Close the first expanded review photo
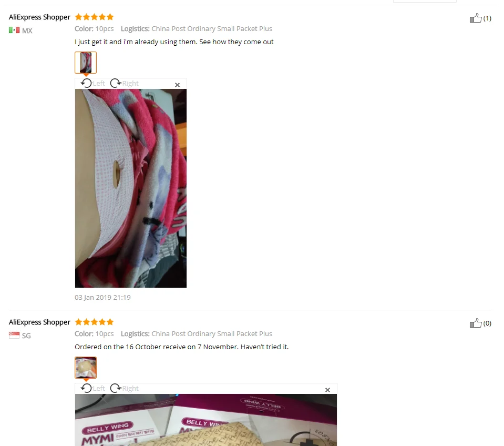The width and height of the screenshot is (504, 446). 177,85
